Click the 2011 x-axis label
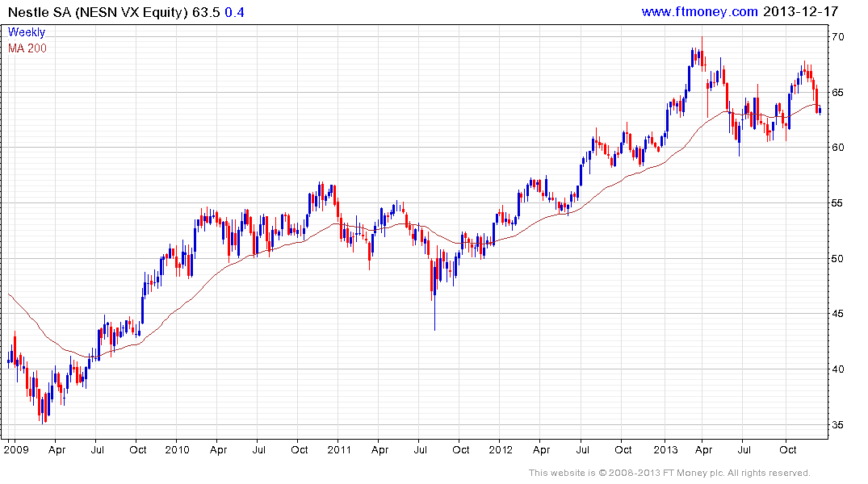 [339, 449]
